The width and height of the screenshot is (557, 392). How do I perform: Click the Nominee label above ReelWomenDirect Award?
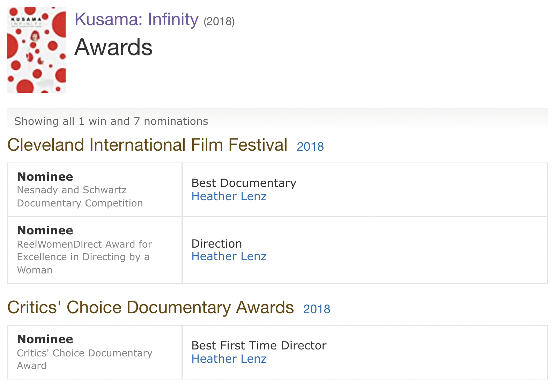point(45,231)
